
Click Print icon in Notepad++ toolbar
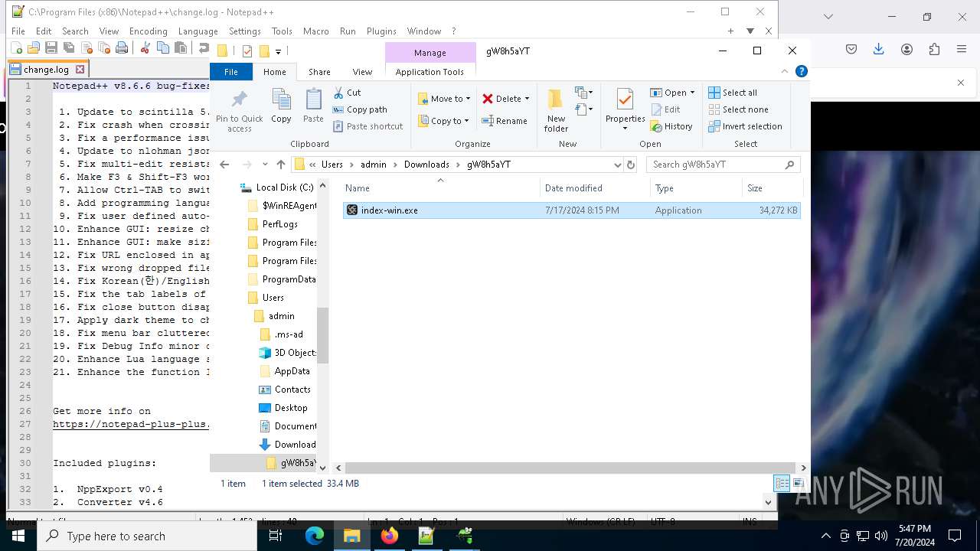click(x=122, y=48)
